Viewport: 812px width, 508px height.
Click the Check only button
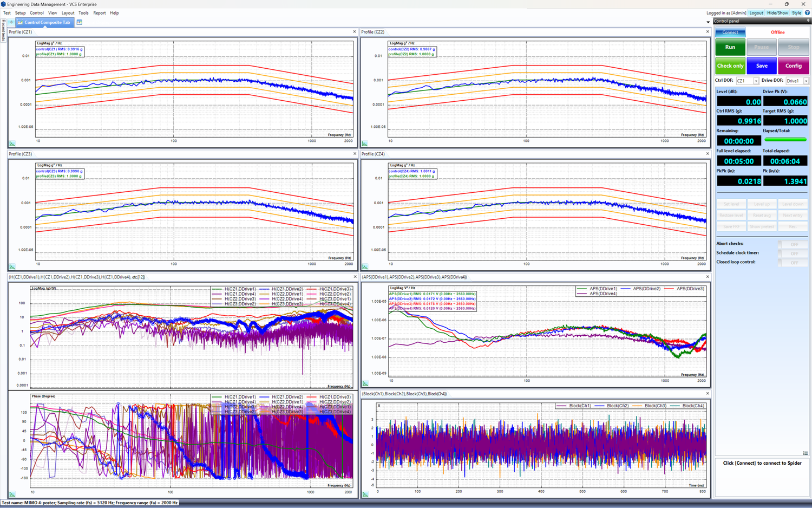click(x=730, y=66)
